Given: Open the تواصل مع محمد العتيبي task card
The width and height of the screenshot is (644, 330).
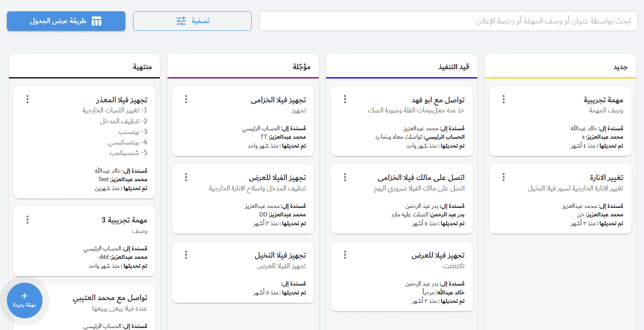Looking at the screenshot, I should pos(110,298).
